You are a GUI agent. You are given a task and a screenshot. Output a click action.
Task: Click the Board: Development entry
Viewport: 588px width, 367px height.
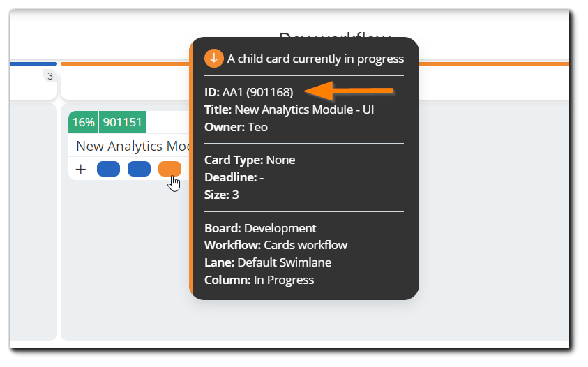pyautogui.click(x=260, y=228)
